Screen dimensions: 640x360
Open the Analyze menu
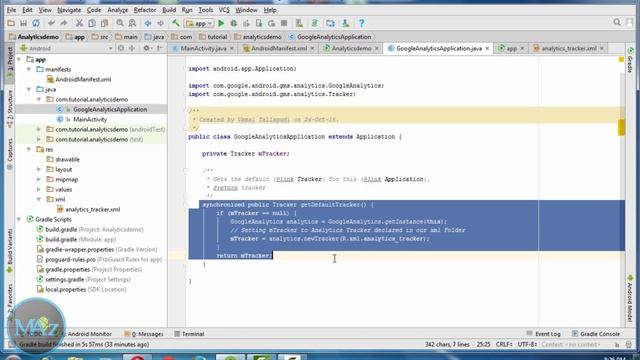tap(117, 10)
